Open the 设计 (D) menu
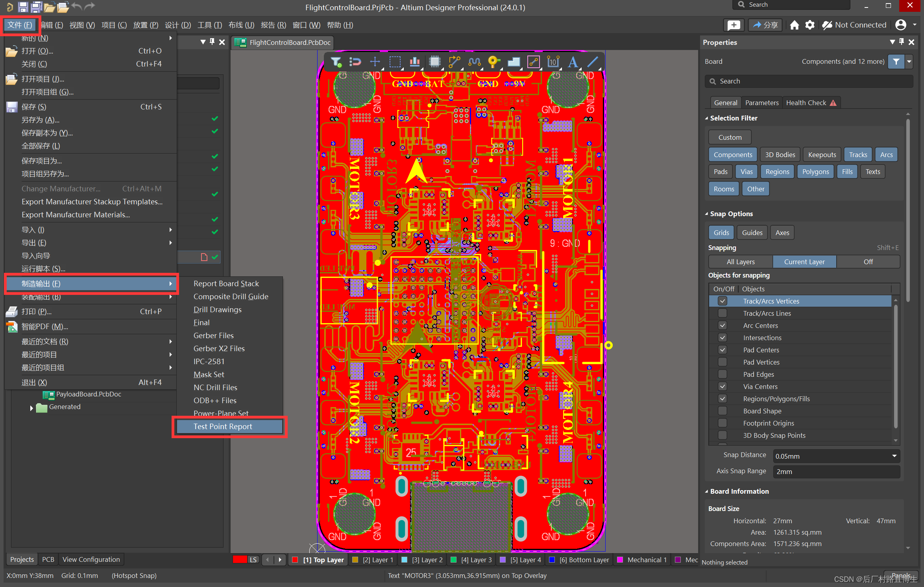This screenshot has width=924, height=587. pos(178,25)
